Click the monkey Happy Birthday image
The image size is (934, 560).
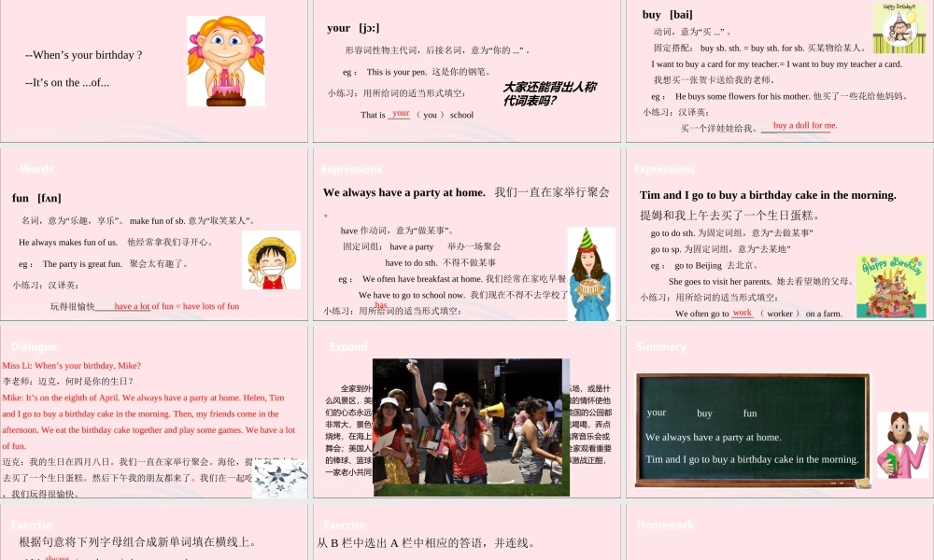[899, 27]
